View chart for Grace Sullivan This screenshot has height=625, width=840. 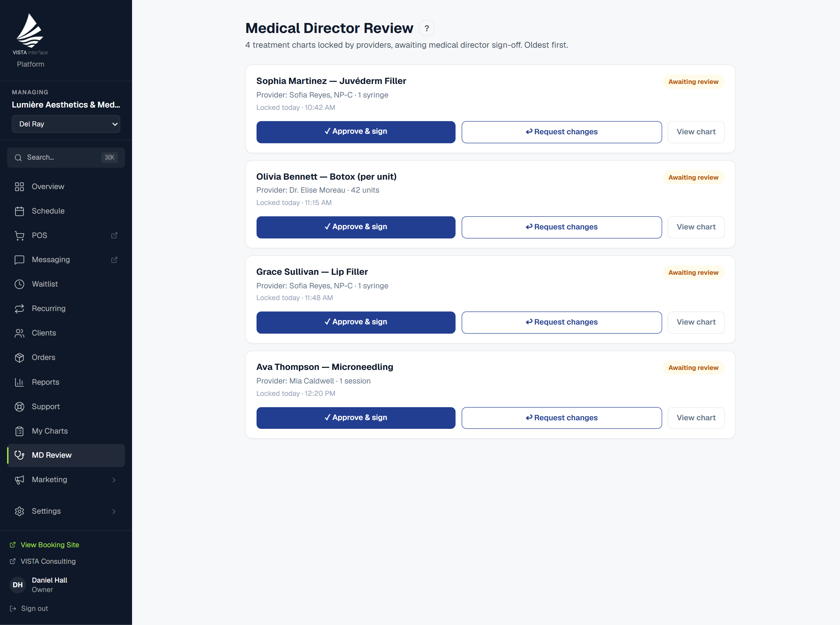[x=696, y=322]
